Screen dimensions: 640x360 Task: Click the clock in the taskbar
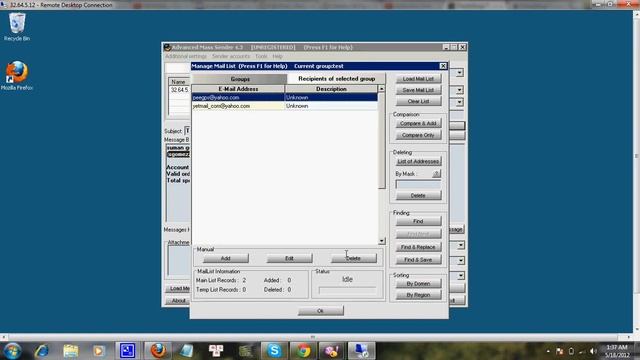tap(617, 351)
